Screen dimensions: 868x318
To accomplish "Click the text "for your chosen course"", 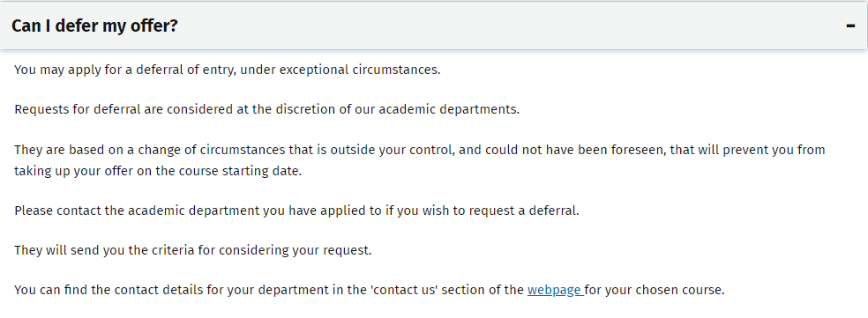I will (x=655, y=290).
